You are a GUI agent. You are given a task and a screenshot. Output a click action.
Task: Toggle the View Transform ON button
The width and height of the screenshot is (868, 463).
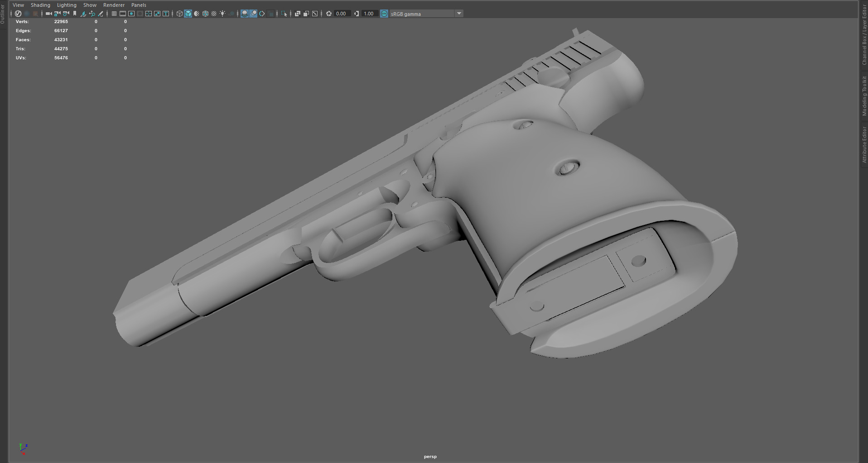tap(384, 14)
